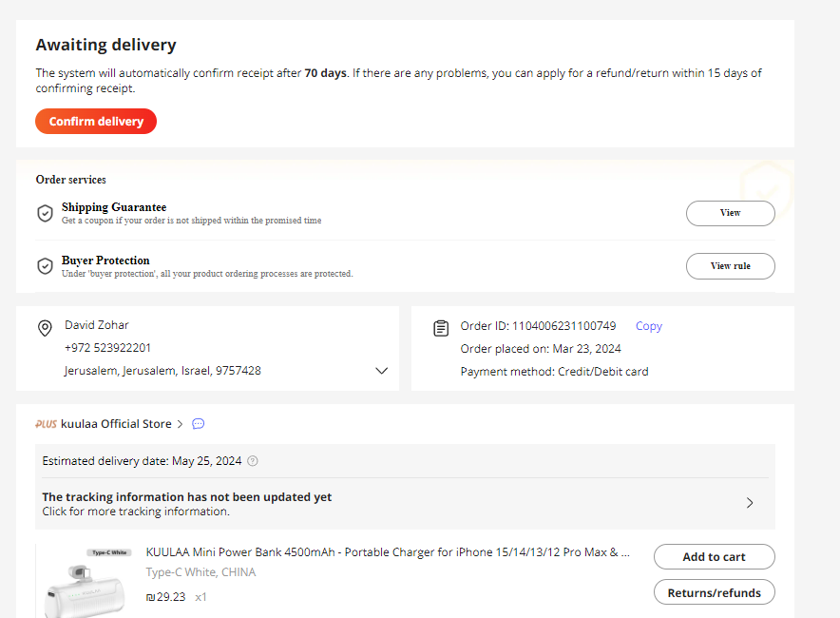
Task: View the Shipping Guarantee details
Action: 730,213
